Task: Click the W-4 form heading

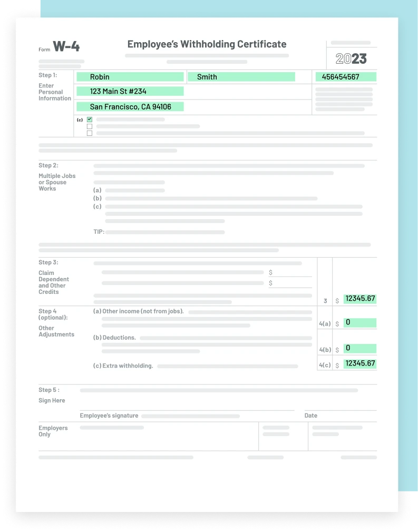Action: tap(66, 46)
